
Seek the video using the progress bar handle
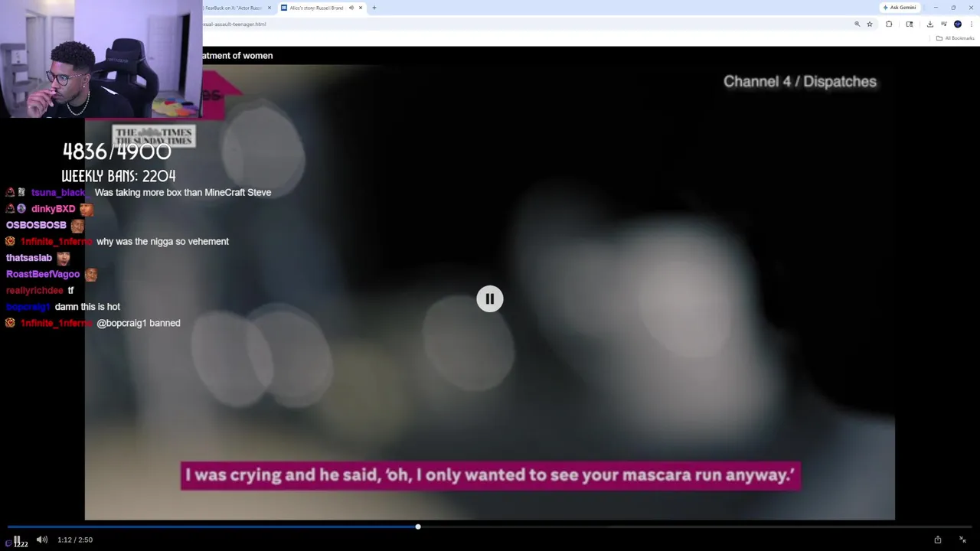(418, 527)
